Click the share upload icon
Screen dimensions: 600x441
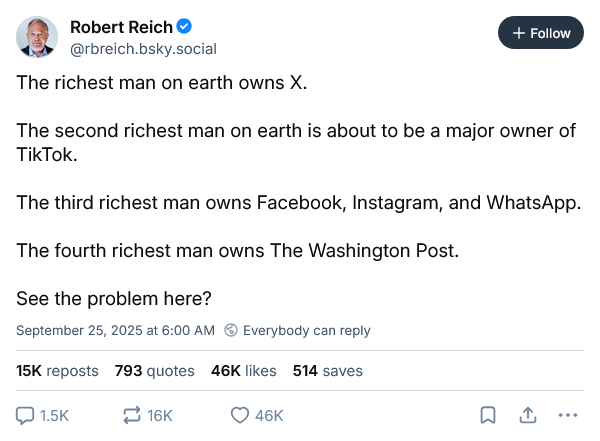[x=527, y=415]
